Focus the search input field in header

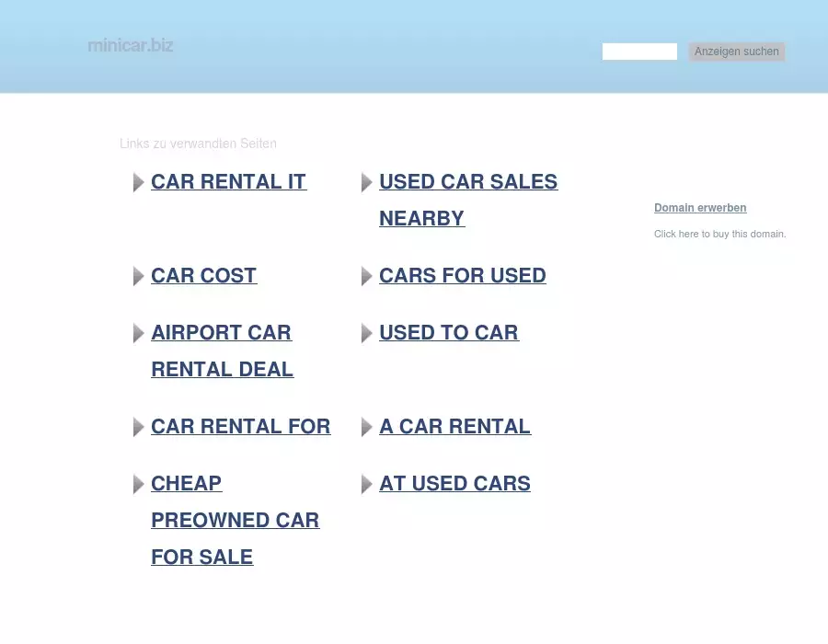639,52
